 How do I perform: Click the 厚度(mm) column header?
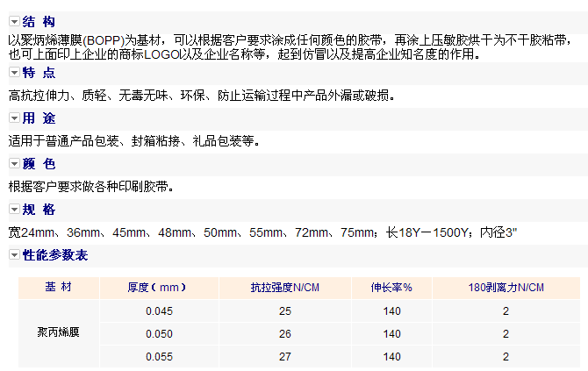pyautogui.click(x=159, y=288)
